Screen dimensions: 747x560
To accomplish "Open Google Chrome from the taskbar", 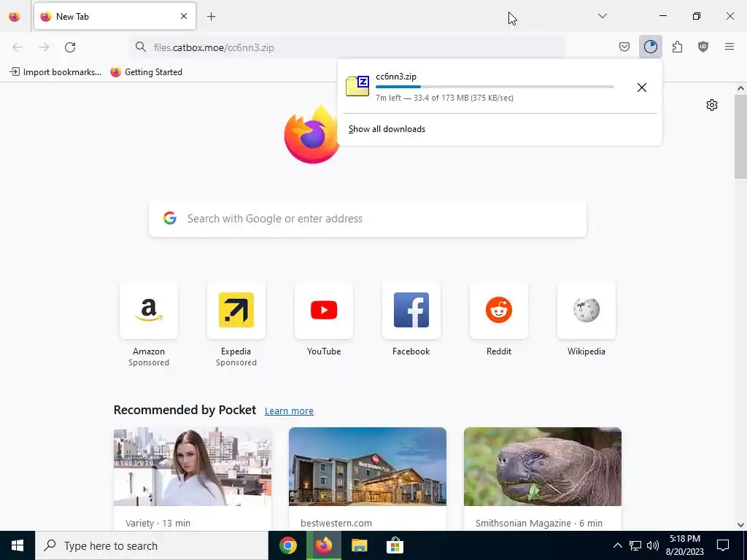I will tap(288, 545).
